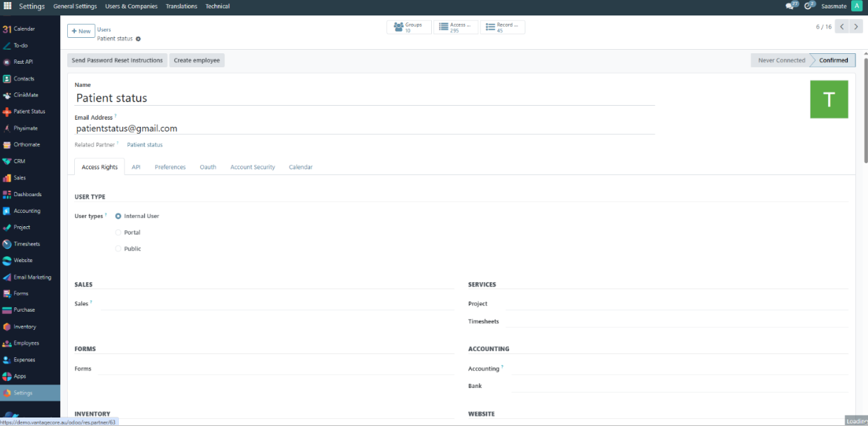Switch to the Preferences tab
Image resolution: width=868 pixels, height=428 pixels.
[170, 167]
